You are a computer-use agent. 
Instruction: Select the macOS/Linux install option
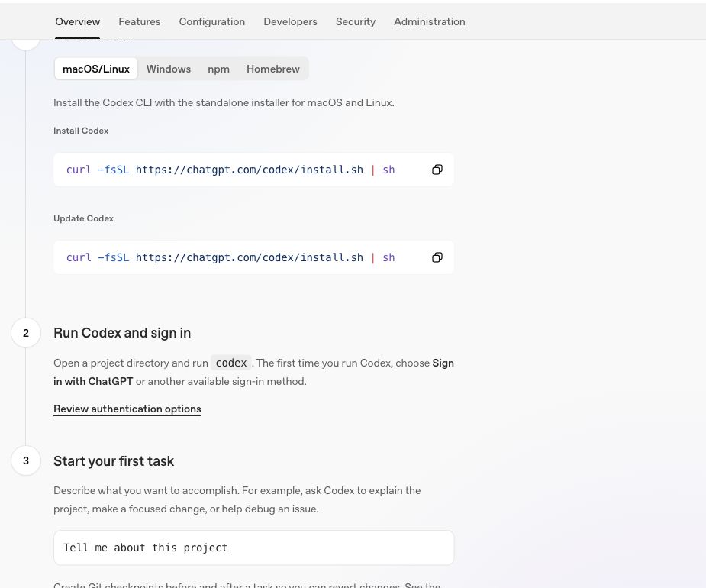click(96, 69)
